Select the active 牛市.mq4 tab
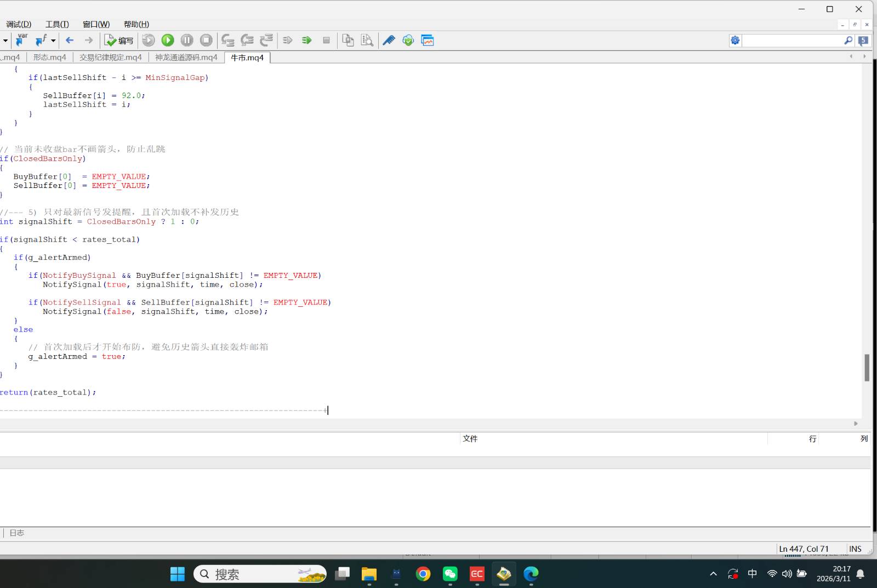 (x=247, y=58)
